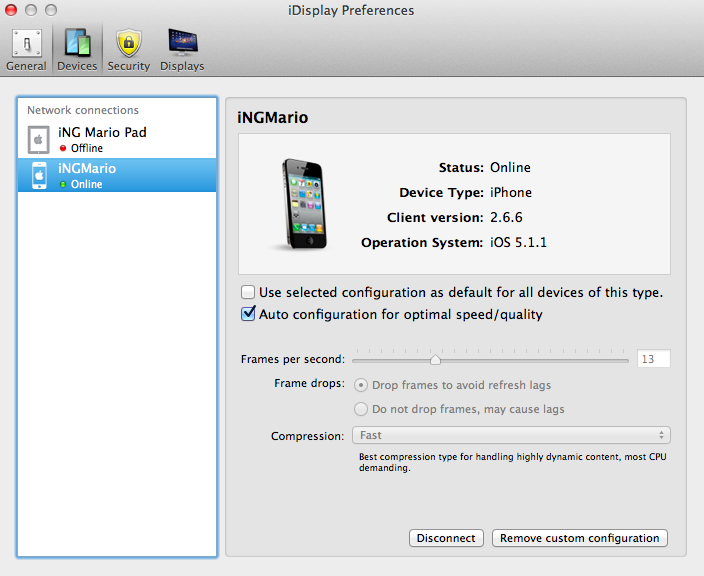This screenshot has width=704, height=576.
Task: Click the iPad icon for iNG Mario Pad
Action: [38, 139]
